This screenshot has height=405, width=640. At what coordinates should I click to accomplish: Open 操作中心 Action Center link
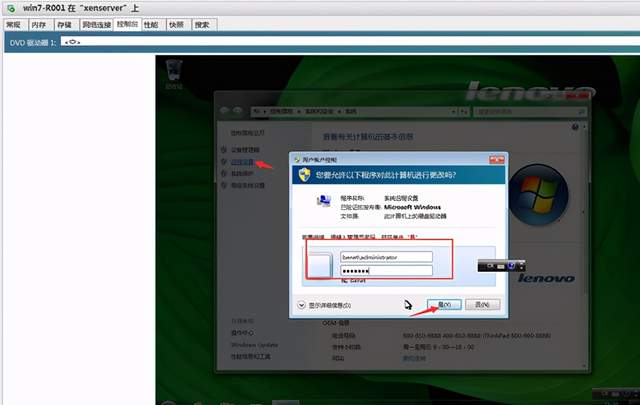(242, 333)
